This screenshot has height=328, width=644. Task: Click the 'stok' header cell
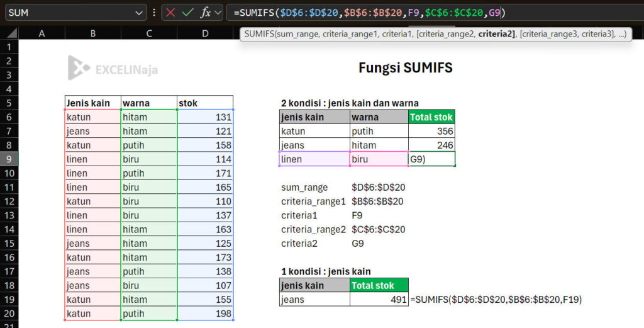coord(205,103)
